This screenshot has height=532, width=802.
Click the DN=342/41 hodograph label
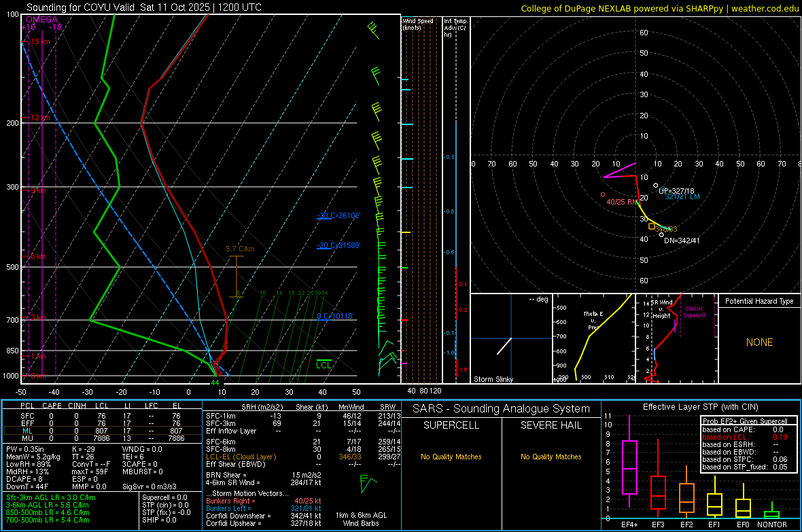point(682,241)
